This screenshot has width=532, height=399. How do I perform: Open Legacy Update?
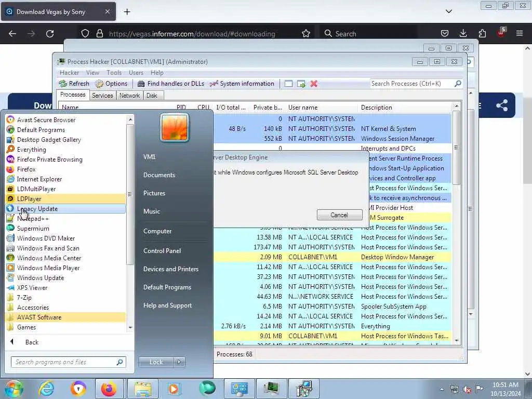pos(66,209)
